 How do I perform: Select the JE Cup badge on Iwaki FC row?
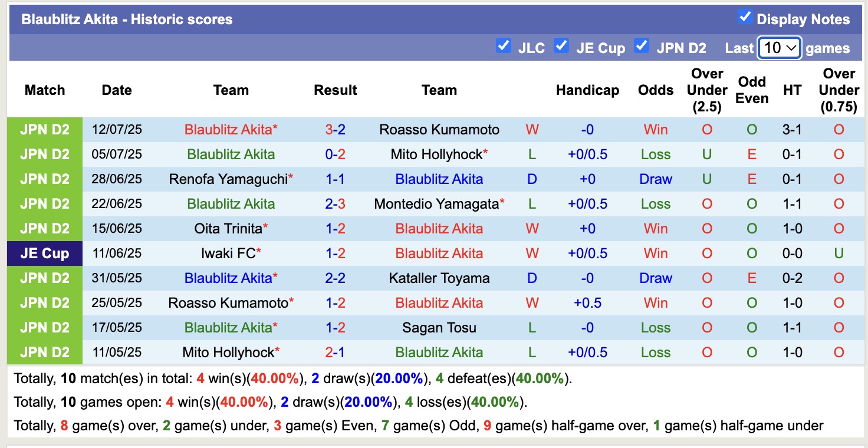(x=44, y=253)
